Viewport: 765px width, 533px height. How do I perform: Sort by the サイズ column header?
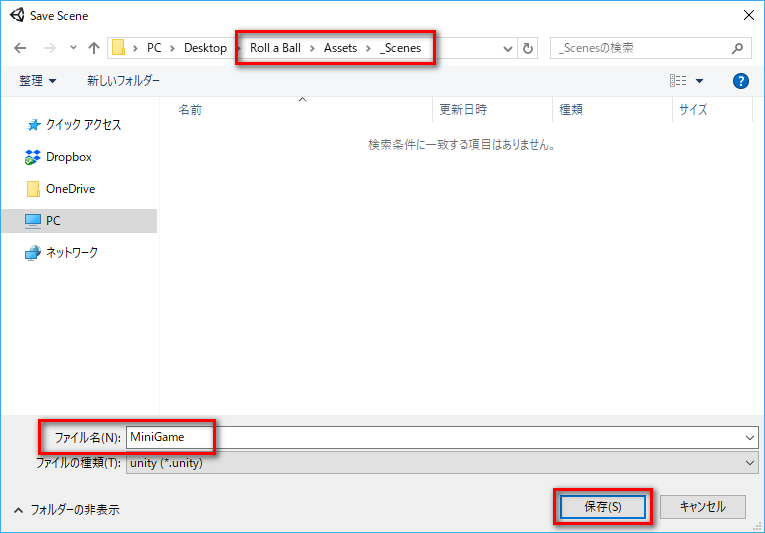pos(712,110)
